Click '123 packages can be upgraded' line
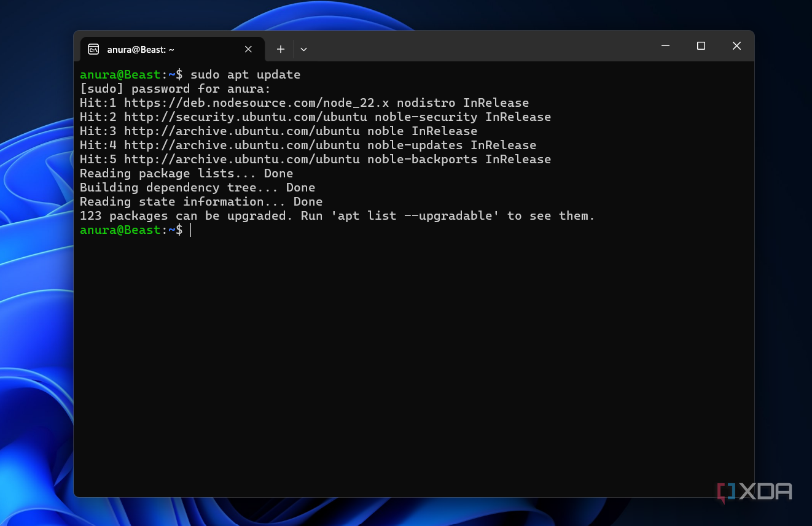The height and width of the screenshot is (526, 812). click(x=337, y=216)
